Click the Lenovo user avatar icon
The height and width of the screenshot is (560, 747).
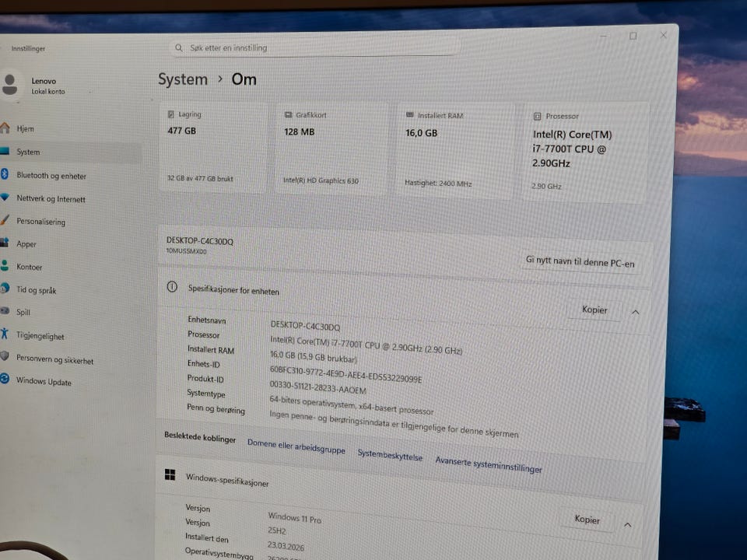pos(9,85)
